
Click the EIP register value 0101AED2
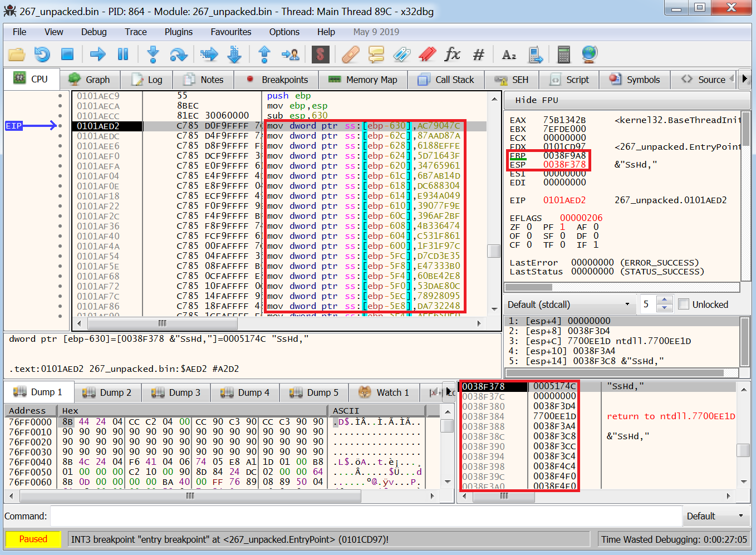point(564,200)
